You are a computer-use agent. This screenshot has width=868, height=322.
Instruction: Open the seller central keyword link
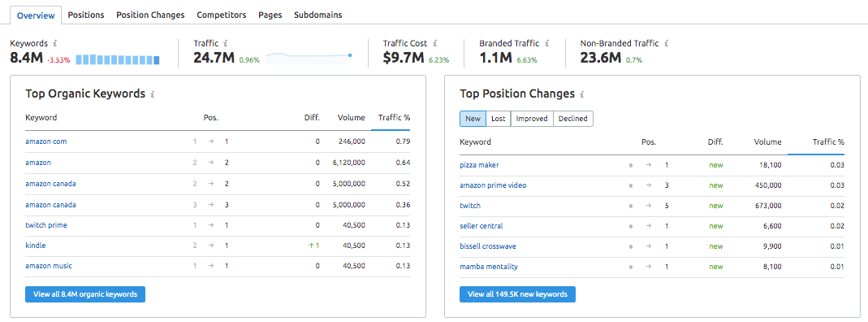[482, 226]
